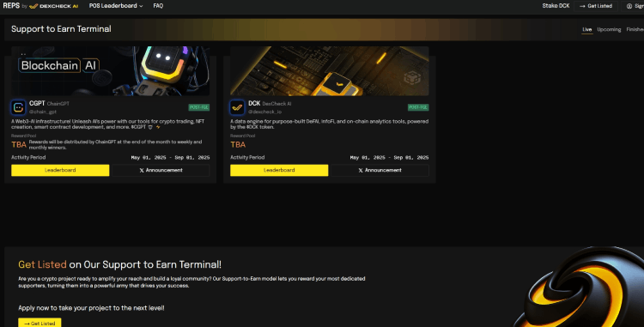The image size is (644, 327).
Task: Switch to the Upcoming tab
Action: click(609, 29)
